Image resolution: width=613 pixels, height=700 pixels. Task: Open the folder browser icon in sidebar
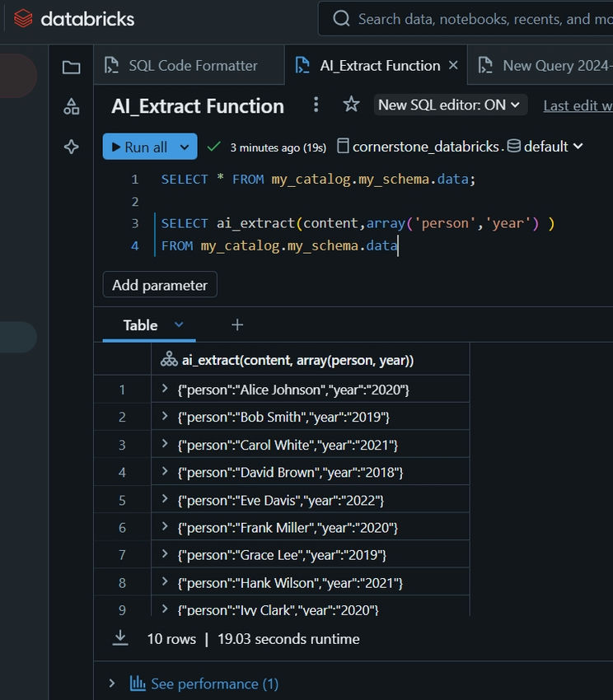pyautogui.click(x=72, y=68)
